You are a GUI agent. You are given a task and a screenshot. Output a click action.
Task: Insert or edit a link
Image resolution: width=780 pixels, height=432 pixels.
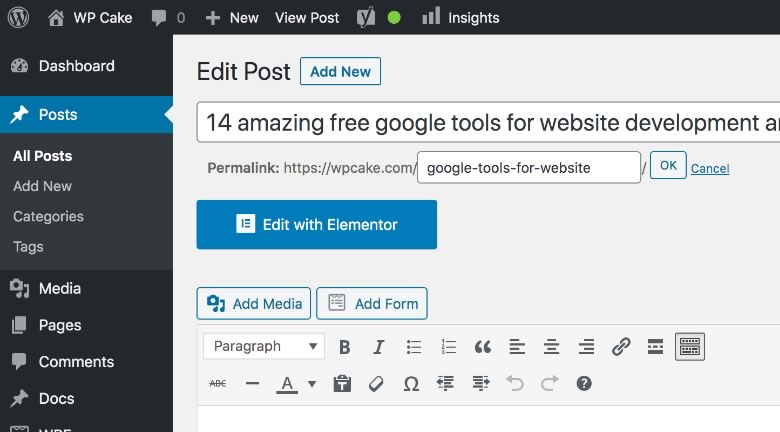(621, 347)
